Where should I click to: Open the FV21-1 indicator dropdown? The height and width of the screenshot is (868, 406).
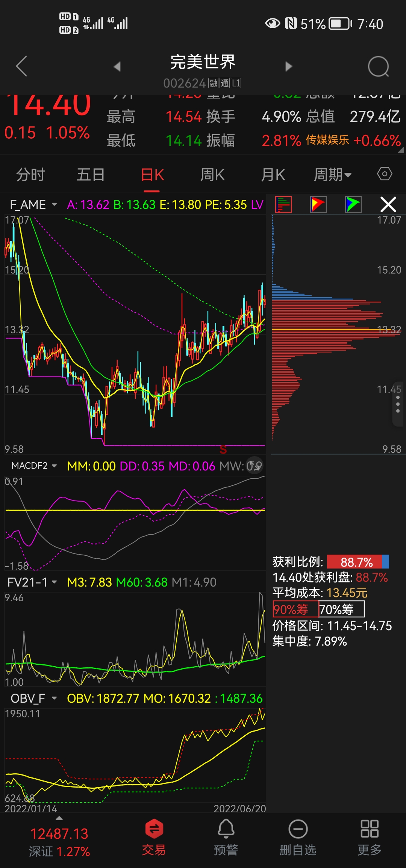(32, 582)
